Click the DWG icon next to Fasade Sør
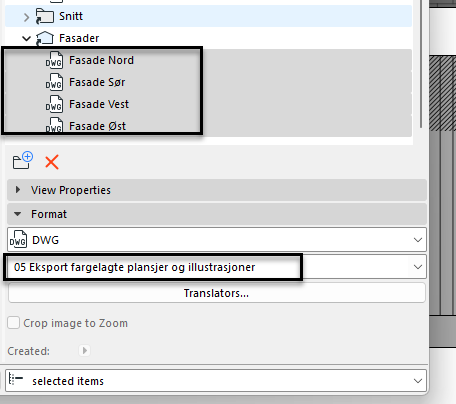Viewport: 456px width, 404px height. tap(54, 82)
